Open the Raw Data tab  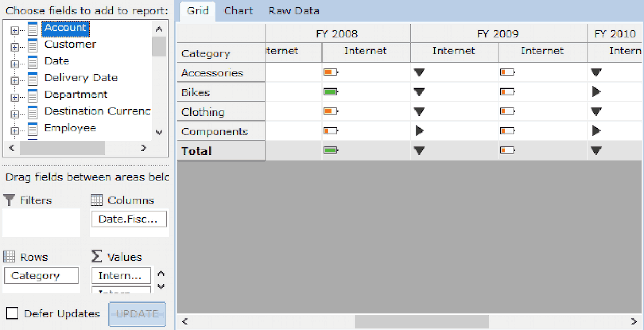click(294, 11)
